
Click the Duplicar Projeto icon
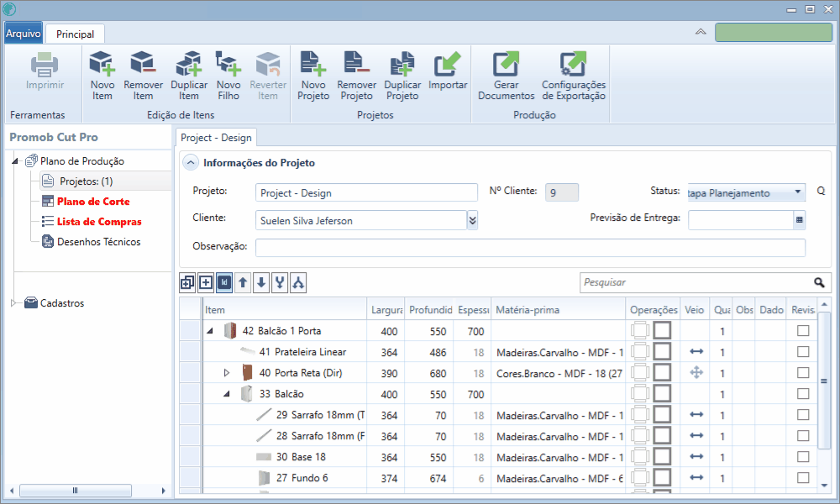[402, 63]
